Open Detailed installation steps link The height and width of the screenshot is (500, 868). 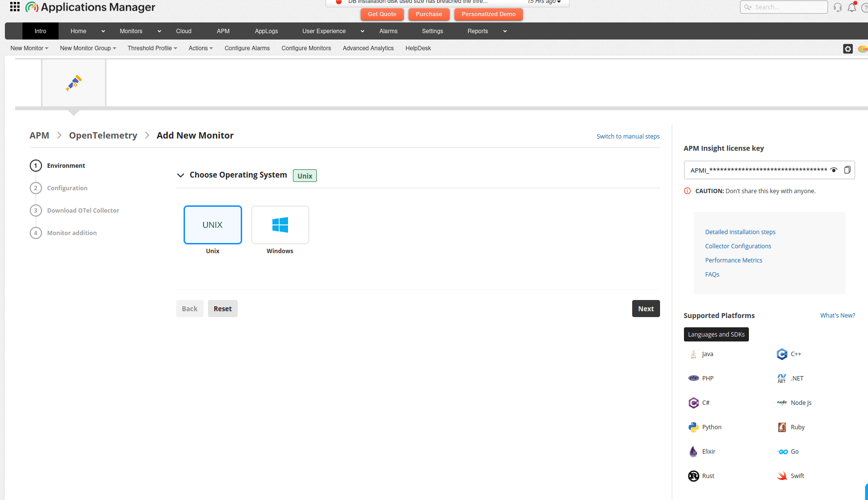click(x=741, y=232)
